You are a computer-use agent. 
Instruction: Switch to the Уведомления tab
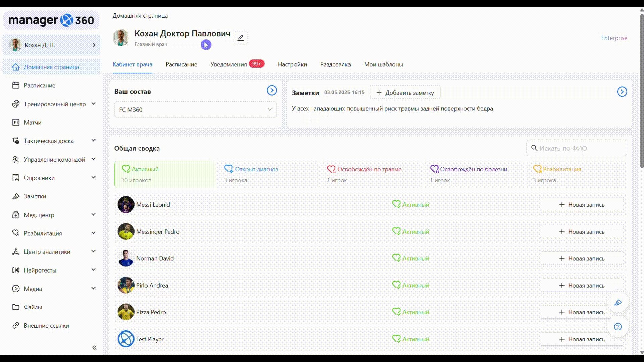[x=228, y=64]
